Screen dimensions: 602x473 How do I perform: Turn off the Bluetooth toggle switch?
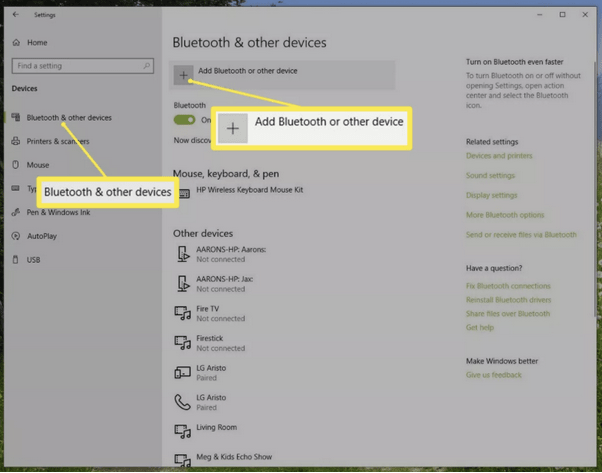pyautogui.click(x=185, y=120)
